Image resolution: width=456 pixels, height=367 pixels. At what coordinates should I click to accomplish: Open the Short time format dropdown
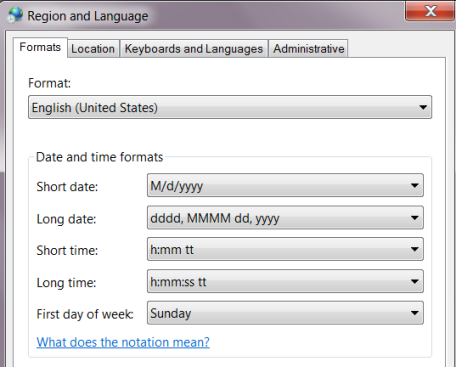click(285, 249)
